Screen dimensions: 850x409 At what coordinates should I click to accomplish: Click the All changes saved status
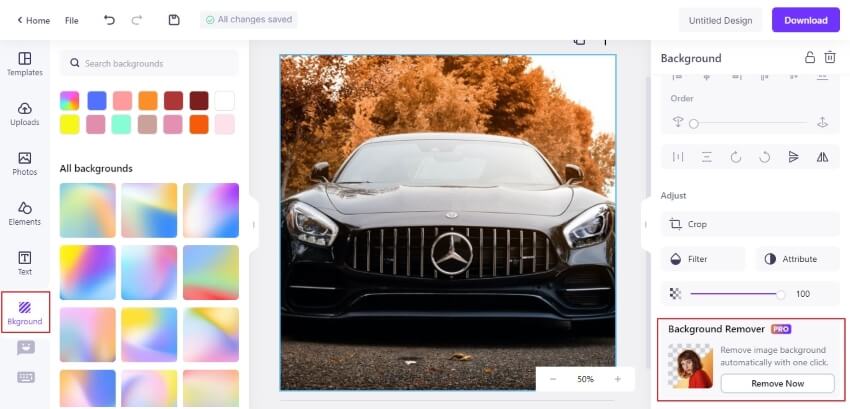click(249, 20)
